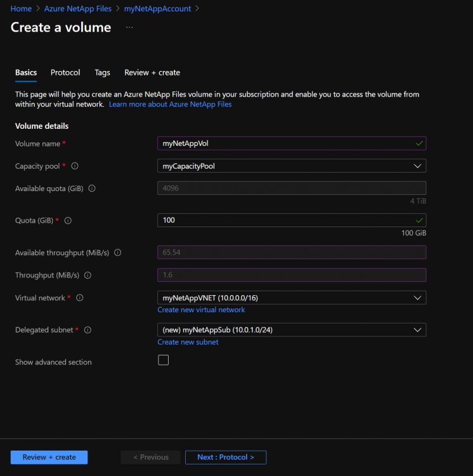Go to Azure NetApp Files breadcrumb
This screenshot has width=473, height=476.
point(78,9)
